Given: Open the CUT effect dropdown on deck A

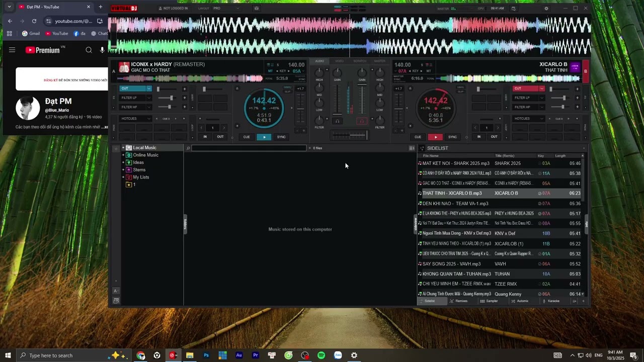Looking at the screenshot, I should pyautogui.click(x=148, y=88).
